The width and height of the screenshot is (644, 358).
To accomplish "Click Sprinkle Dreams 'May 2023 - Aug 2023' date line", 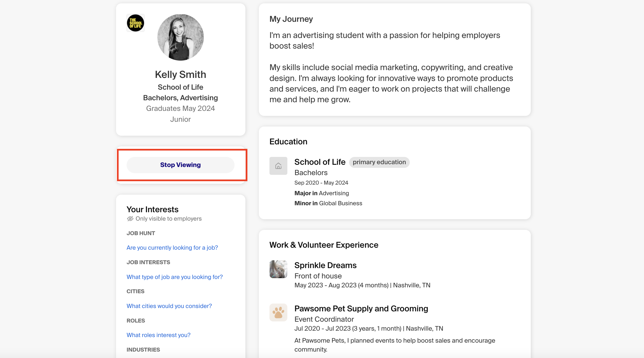I will pyautogui.click(x=362, y=285).
